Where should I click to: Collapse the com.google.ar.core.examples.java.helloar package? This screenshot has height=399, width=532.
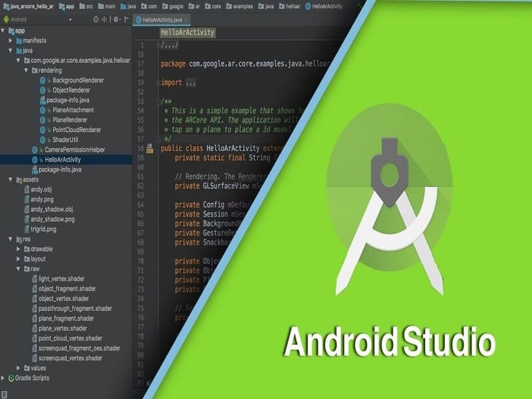click(x=19, y=61)
